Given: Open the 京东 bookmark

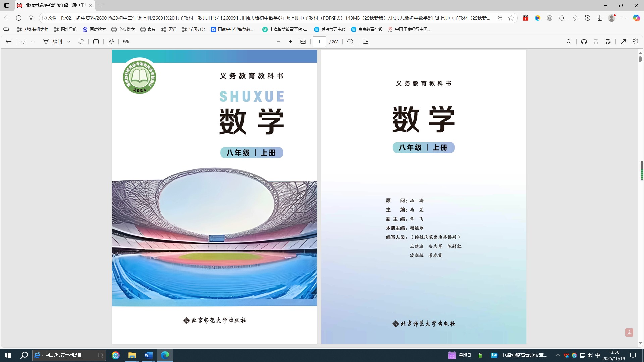Looking at the screenshot, I should (148, 29).
